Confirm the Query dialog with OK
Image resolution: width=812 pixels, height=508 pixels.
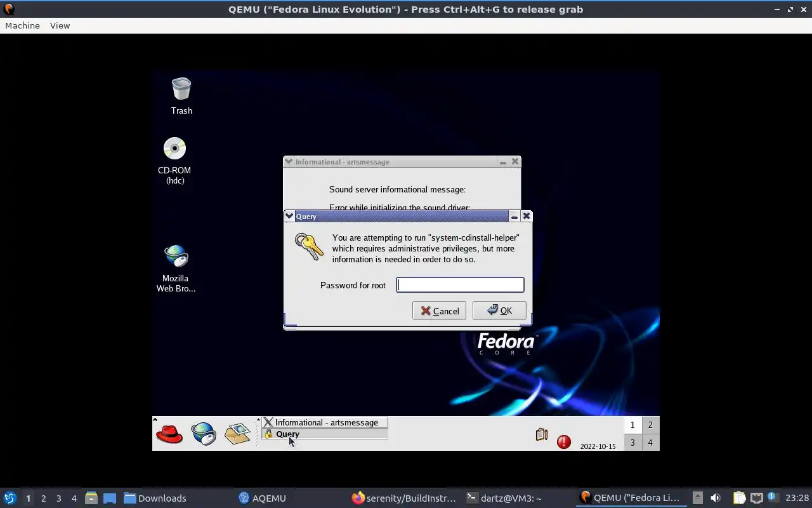click(499, 311)
